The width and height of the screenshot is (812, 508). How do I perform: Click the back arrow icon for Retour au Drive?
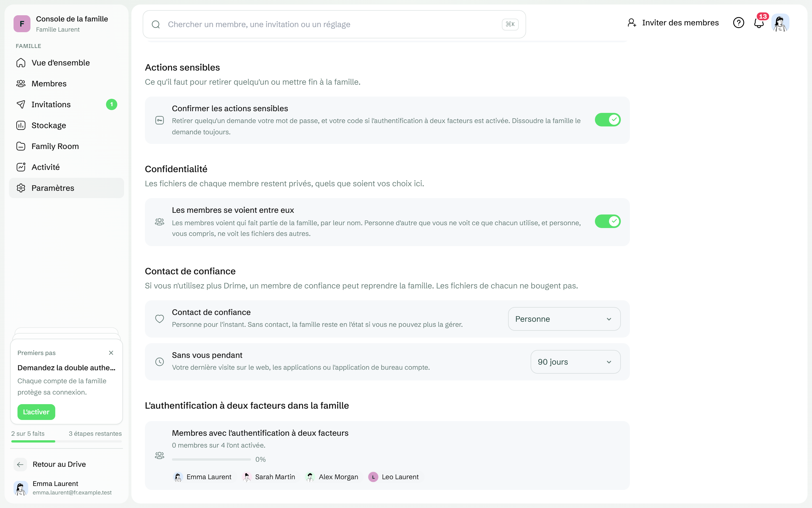click(x=20, y=464)
